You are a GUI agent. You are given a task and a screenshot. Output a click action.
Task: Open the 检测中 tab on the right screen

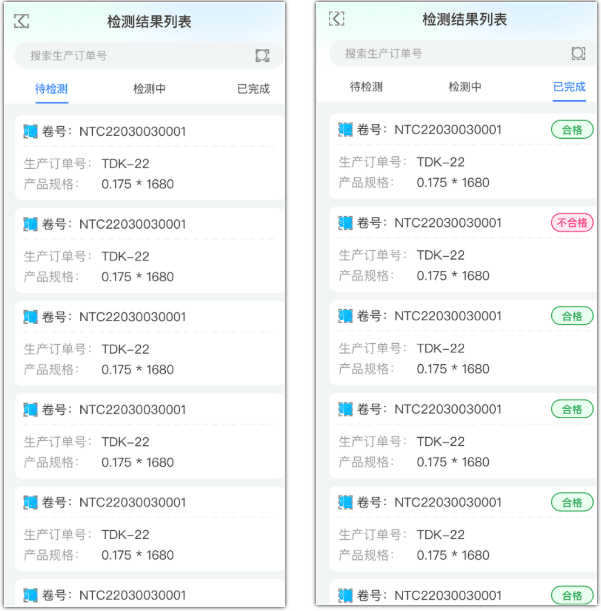pos(465,87)
